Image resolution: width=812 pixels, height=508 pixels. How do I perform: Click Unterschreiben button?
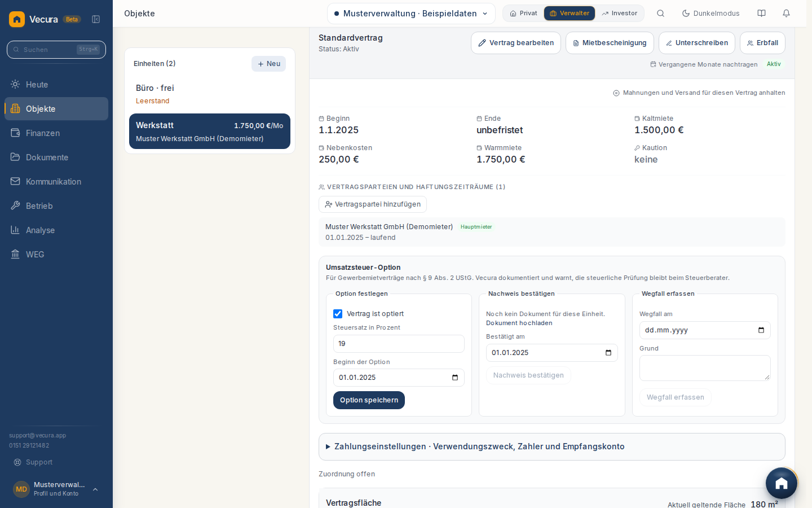[697, 43]
